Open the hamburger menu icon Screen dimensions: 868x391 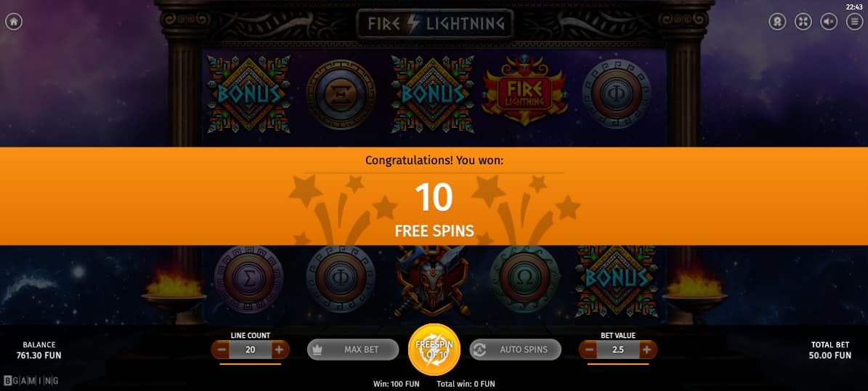pyautogui.click(x=855, y=22)
